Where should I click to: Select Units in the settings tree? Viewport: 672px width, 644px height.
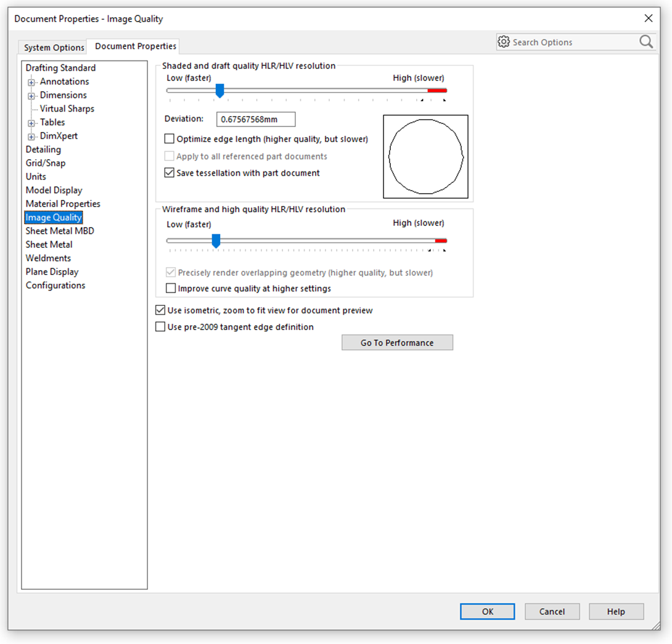point(36,176)
